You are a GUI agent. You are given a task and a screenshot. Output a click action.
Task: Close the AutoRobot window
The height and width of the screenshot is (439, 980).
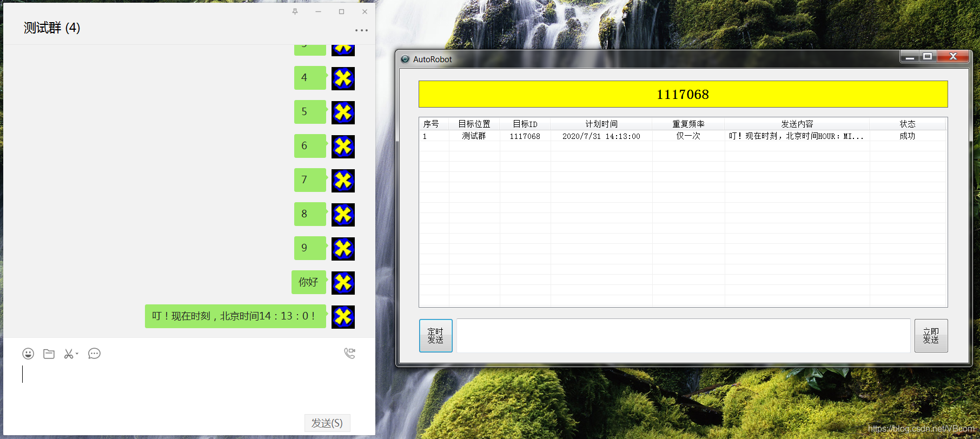click(953, 57)
